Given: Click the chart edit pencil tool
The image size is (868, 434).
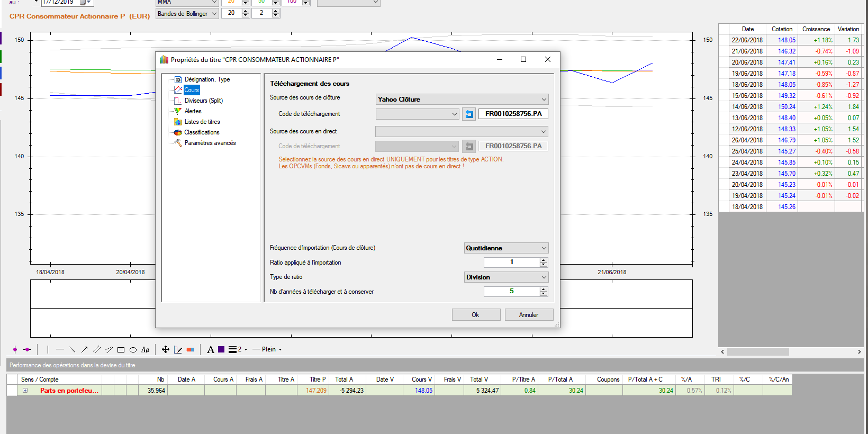Looking at the screenshot, I should (x=178, y=349).
